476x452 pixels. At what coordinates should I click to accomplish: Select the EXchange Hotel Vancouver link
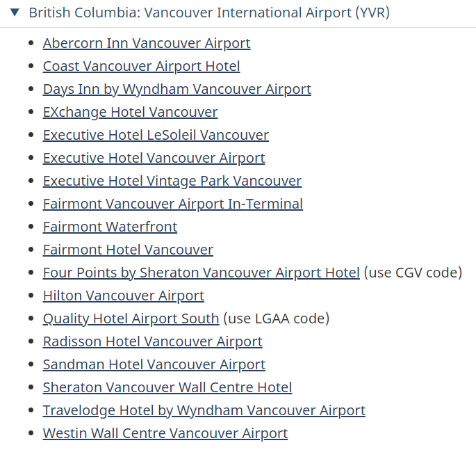pyautogui.click(x=130, y=112)
